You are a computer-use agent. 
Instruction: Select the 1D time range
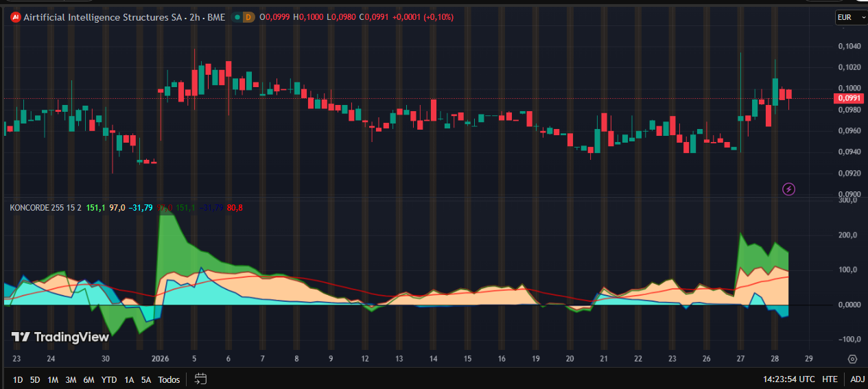click(x=18, y=379)
